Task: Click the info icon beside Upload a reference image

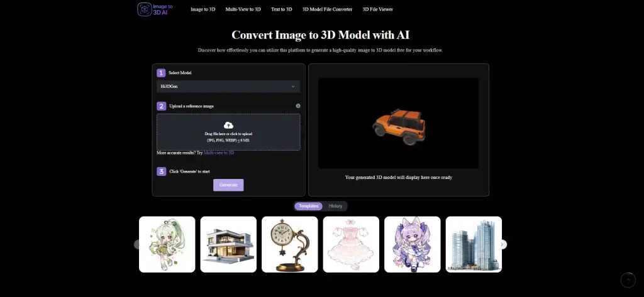Action: 298,106
